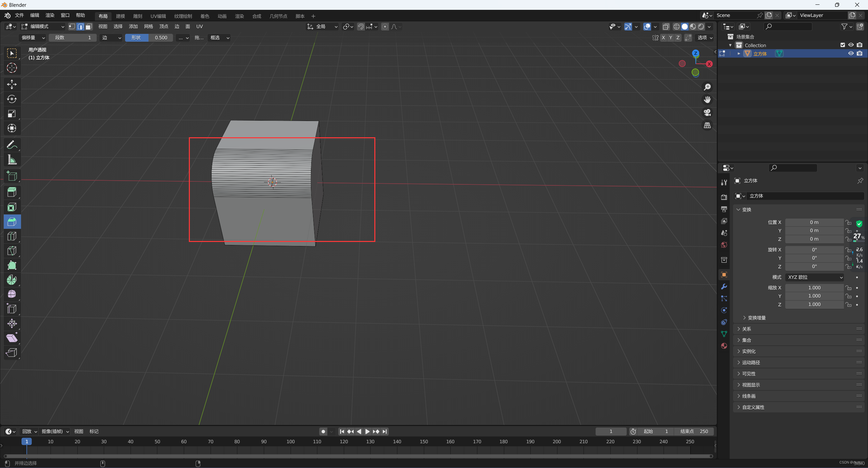The image size is (868, 468).
Task: Click the zoom viewport magnifier icon
Action: pos(707,87)
